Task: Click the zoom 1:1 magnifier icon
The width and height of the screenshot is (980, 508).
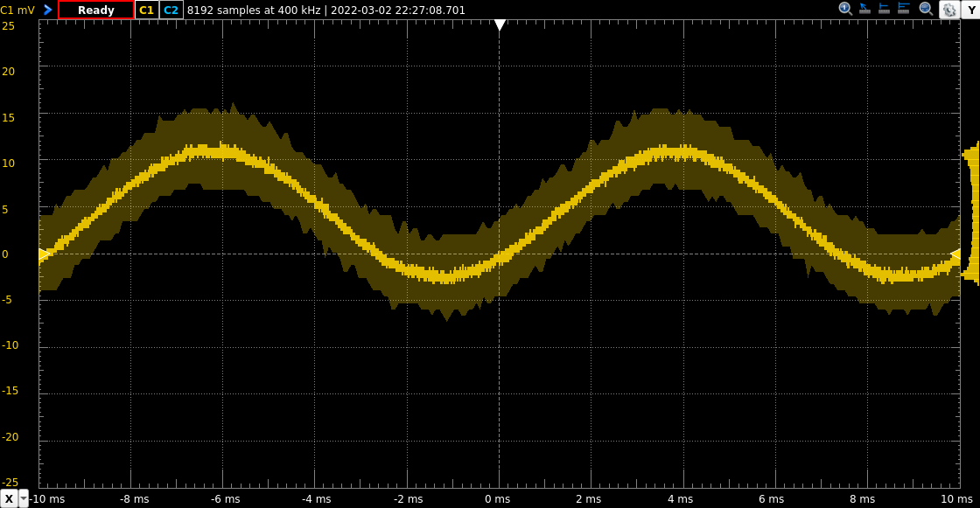Action: pyautogui.click(x=845, y=8)
